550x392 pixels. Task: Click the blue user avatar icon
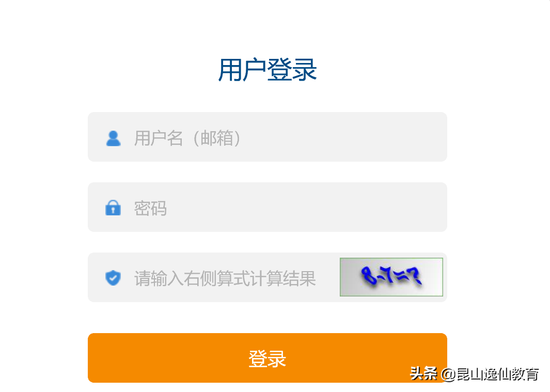(113, 138)
